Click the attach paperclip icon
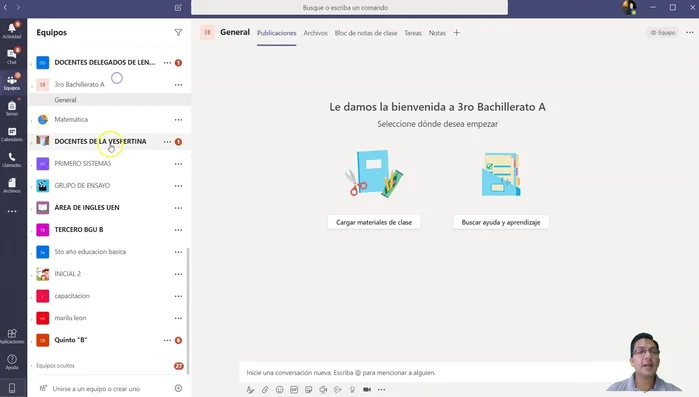Screen dimensions: 699x397 pyautogui.click(x=265, y=389)
